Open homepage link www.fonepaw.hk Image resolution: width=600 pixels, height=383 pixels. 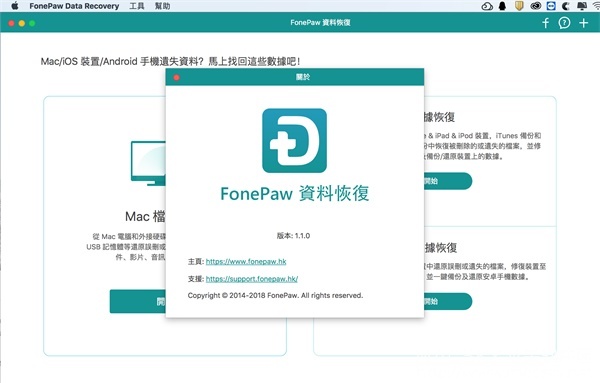246,262
